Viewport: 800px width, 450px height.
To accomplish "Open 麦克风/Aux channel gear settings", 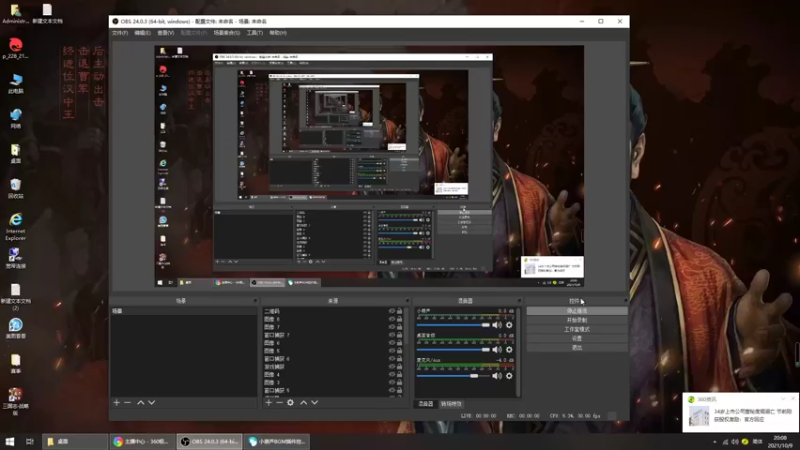I will click(509, 376).
